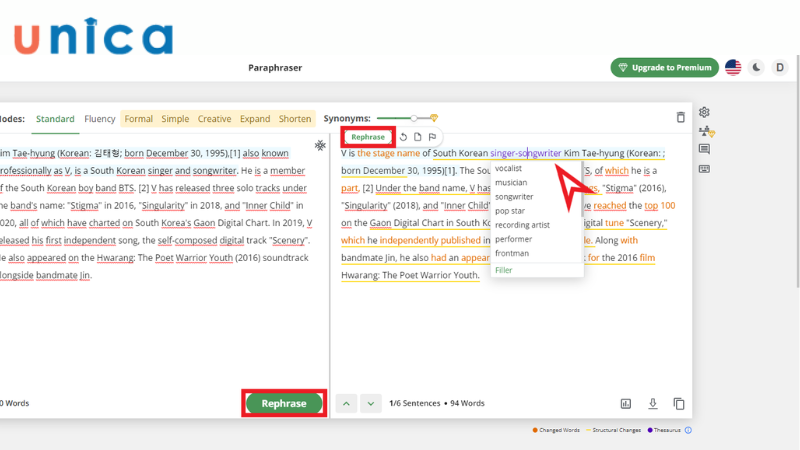
Task: Open the feedback comment icon
Action: pos(705,149)
